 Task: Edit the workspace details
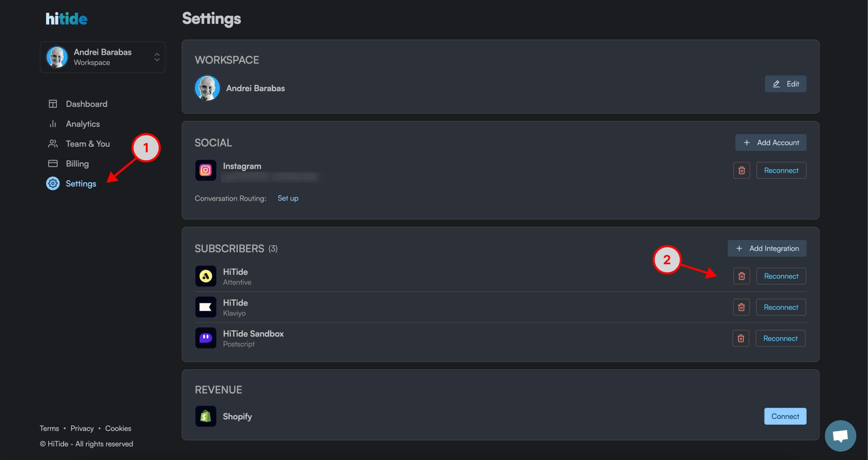(785, 84)
